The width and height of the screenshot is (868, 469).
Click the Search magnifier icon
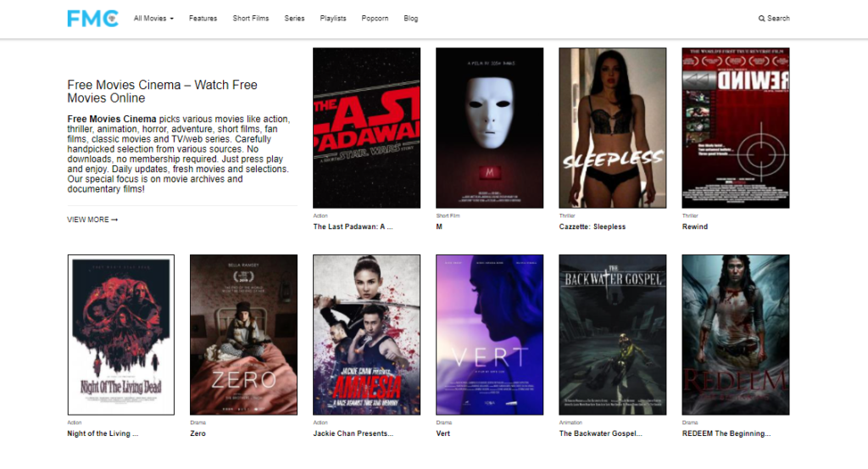coord(762,19)
